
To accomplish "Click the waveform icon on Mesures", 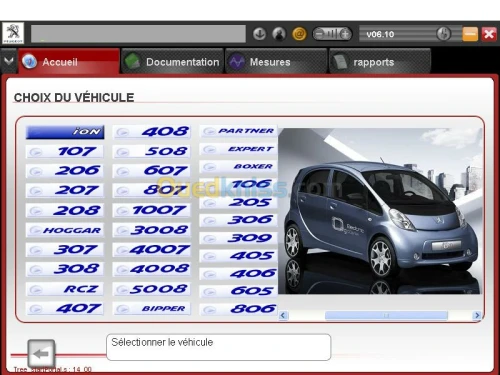I will 236,62.
